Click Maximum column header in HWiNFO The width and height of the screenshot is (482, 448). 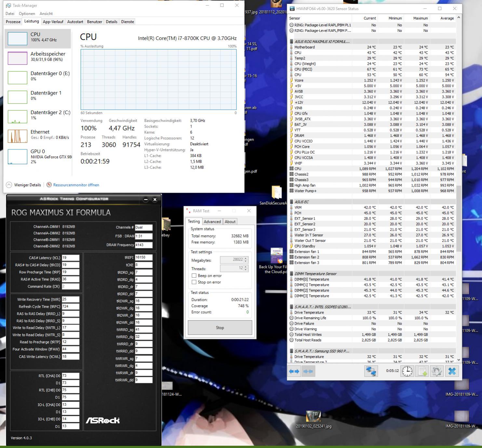417,18
